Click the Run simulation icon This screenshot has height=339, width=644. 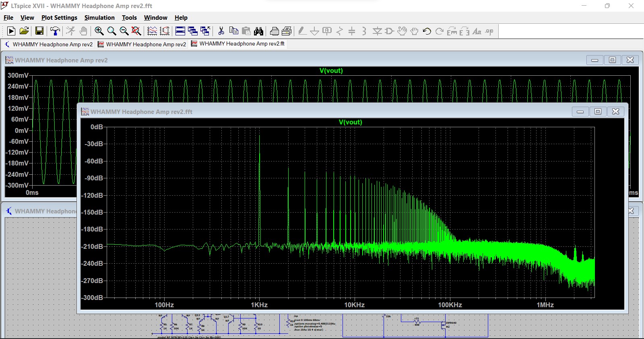(x=11, y=31)
